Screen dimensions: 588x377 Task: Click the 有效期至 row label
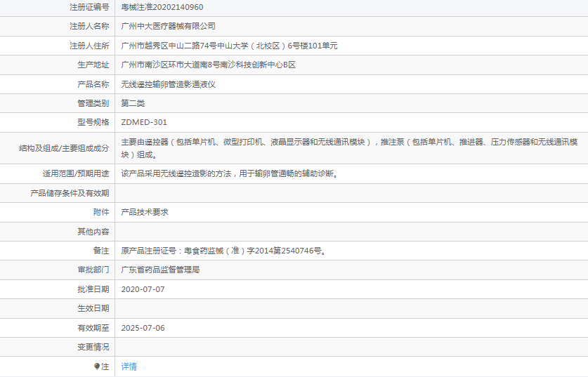[x=93, y=328]
